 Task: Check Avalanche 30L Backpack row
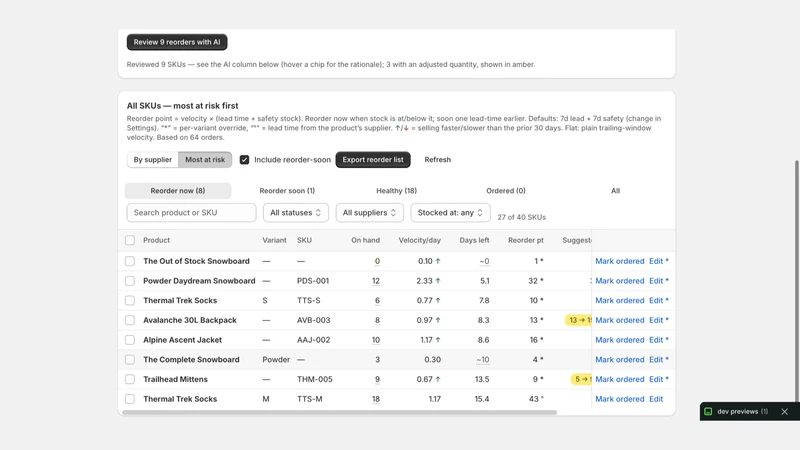[x=130, y=320]
